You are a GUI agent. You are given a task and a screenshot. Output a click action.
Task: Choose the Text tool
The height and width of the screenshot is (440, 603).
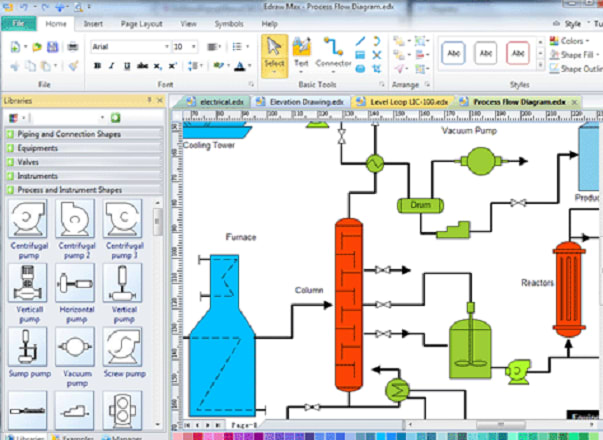[301, 53]
